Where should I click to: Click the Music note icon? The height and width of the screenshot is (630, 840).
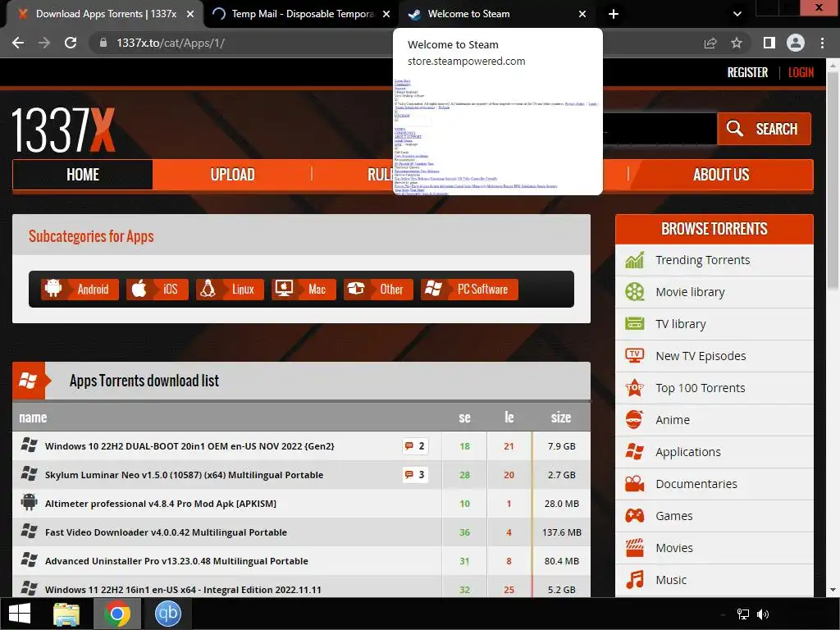click(x=634, y=580)
